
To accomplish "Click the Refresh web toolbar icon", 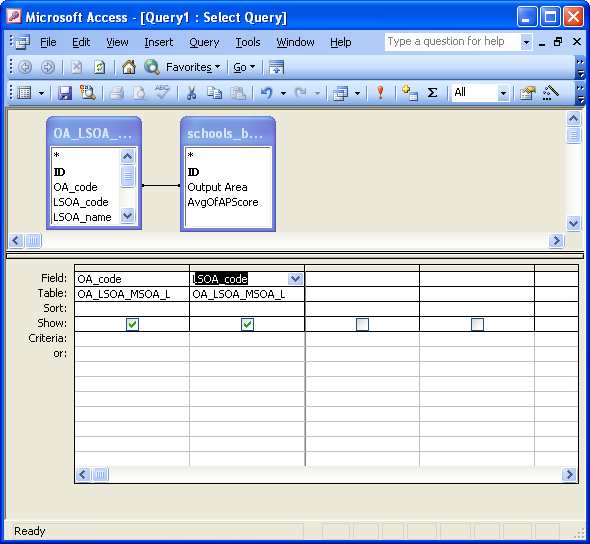I will (99, 67).
